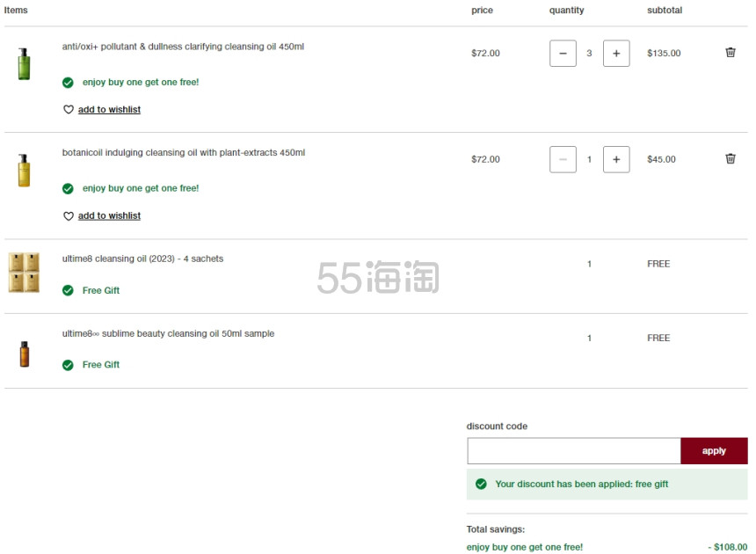756x554 pixels.
Task: Click the $135.00 subtotal value
Action: point(664,53)
